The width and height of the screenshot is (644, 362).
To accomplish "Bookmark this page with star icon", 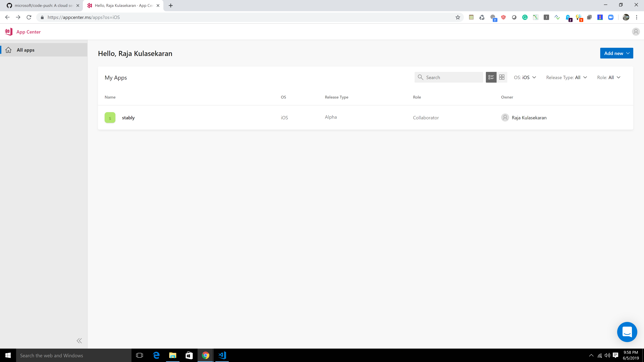I will [458, 17].
